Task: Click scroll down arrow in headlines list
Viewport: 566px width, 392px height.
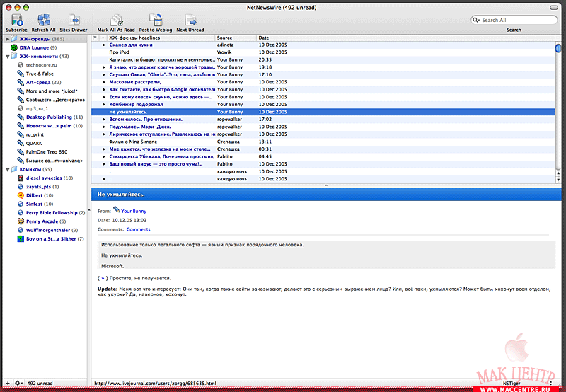Action: pyautogui.click(x=558, y=180)
